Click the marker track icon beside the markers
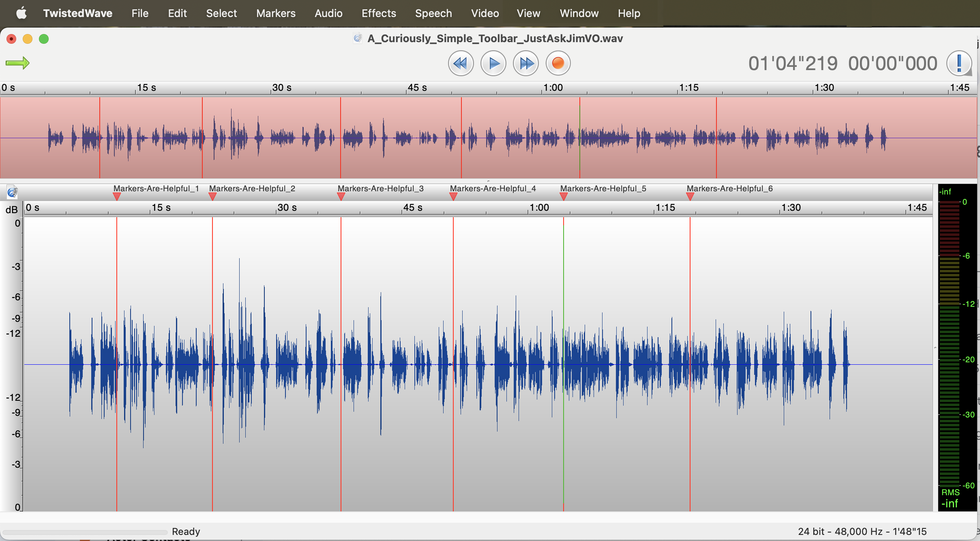 point(12,192)
